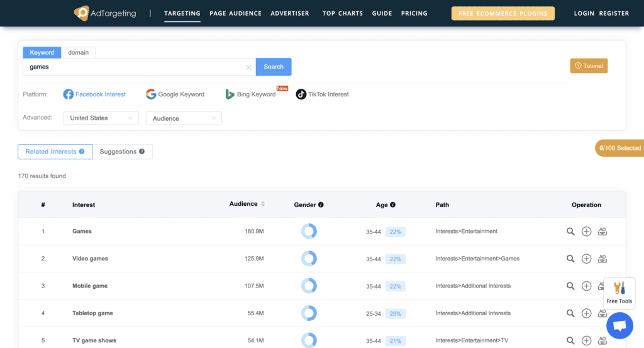Click AD icon in Games row
This screenshot has width=644, height=348.
pyautogui.click(x=602, y=232)
